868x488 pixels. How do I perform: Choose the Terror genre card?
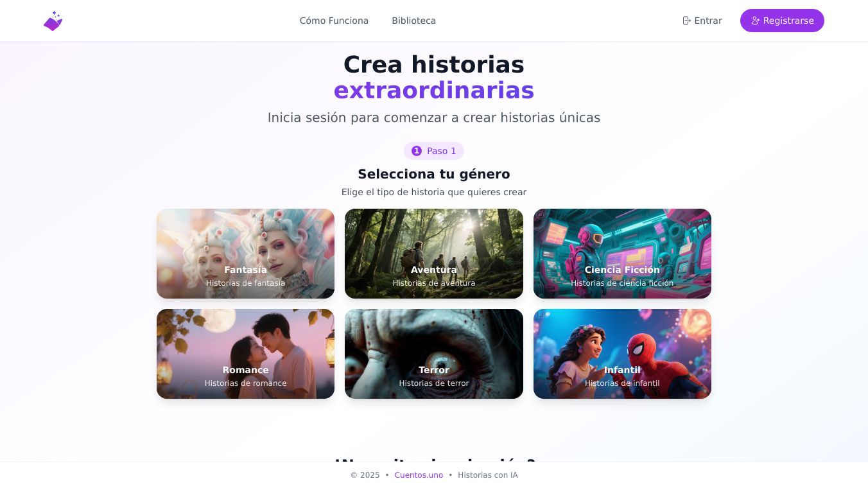(434, 354)
